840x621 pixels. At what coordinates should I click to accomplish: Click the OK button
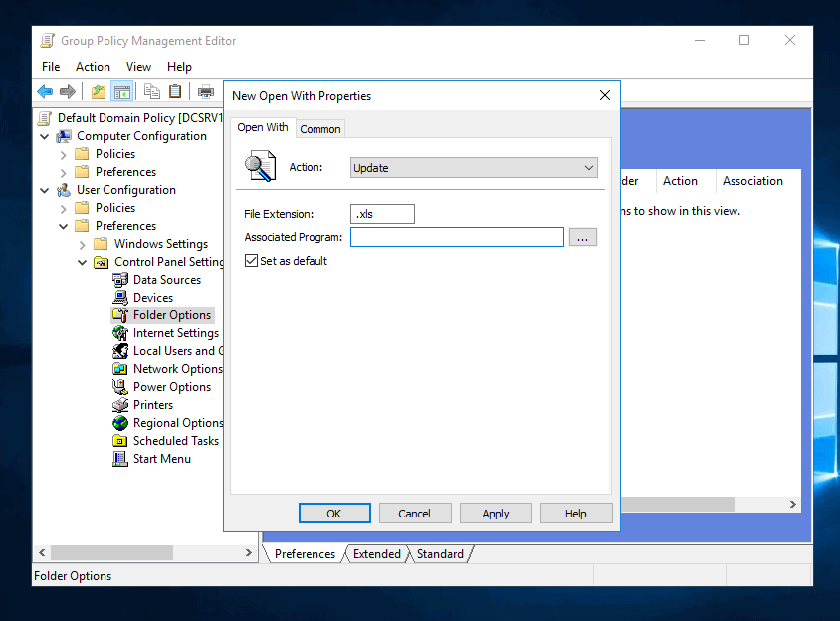(334, 514)
